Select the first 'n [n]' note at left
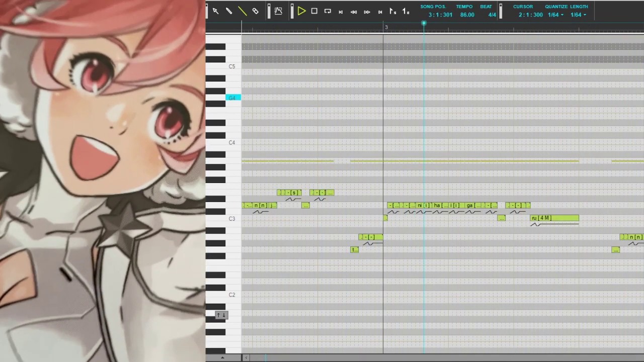Image resolution: width=644 pixels, height=362 pixels. pos(262,205)
